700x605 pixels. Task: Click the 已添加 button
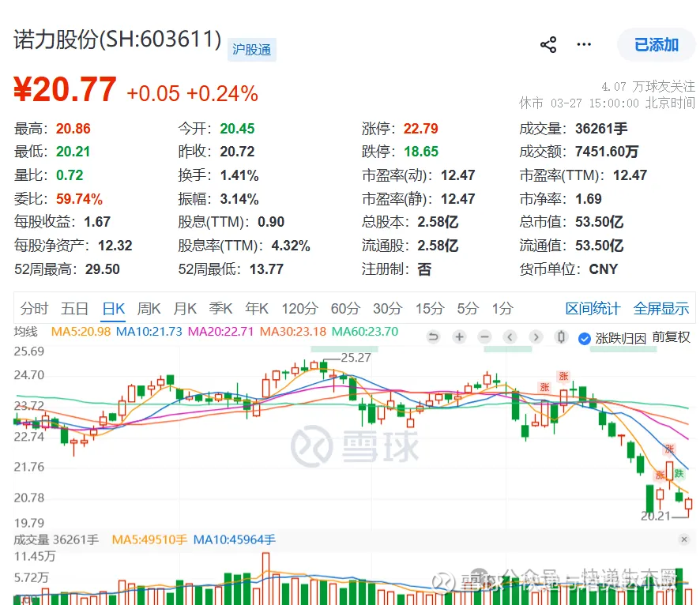657,44
